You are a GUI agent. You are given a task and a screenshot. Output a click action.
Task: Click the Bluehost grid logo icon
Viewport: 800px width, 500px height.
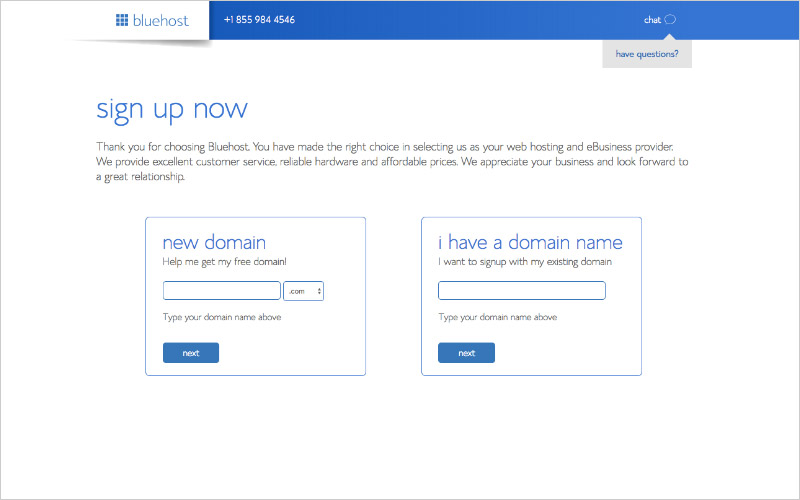coord(122,20)
